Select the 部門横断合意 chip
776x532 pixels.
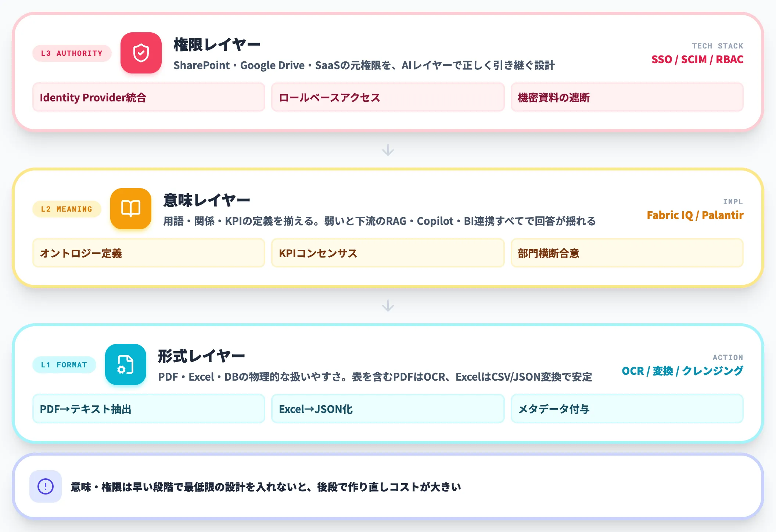pyautogui.click(x=627, y=253)
